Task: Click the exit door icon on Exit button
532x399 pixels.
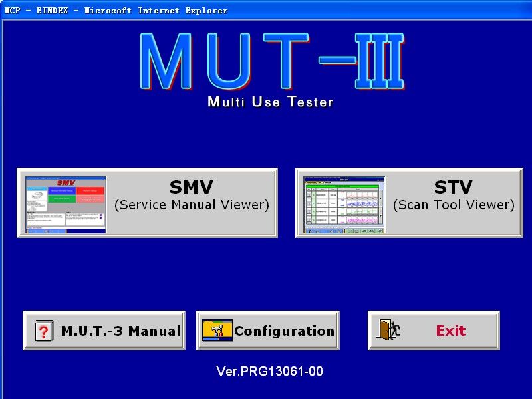Action: coord(384,329)
